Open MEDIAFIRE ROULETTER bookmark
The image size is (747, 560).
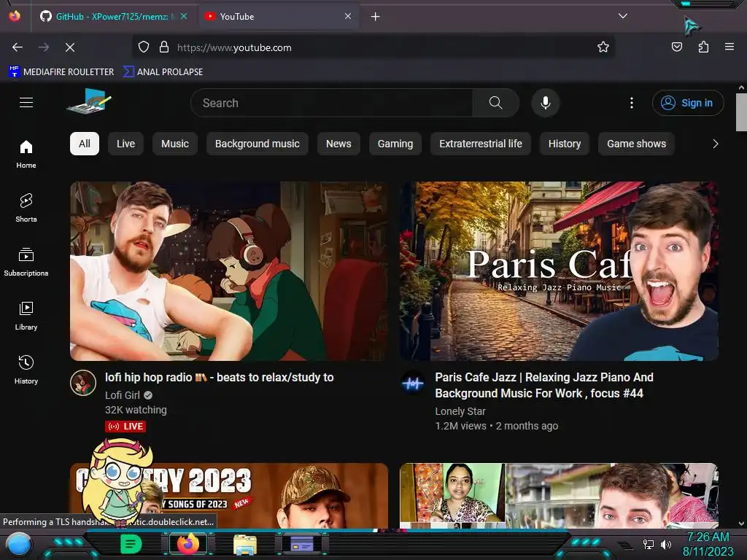(61, 72)
